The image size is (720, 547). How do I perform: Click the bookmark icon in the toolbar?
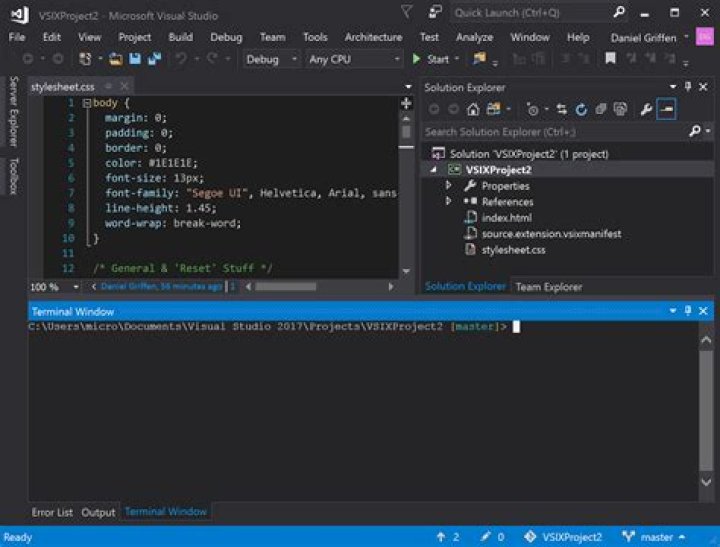pyautogui.click(x=610, y=58)
